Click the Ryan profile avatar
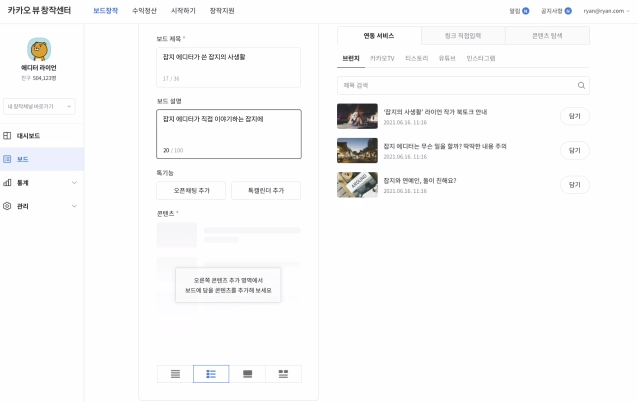The image size is (638, 402). click(39, 49)
